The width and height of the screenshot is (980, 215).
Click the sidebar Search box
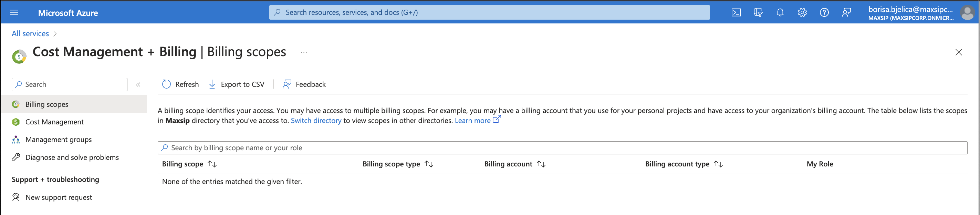[70, 84]
